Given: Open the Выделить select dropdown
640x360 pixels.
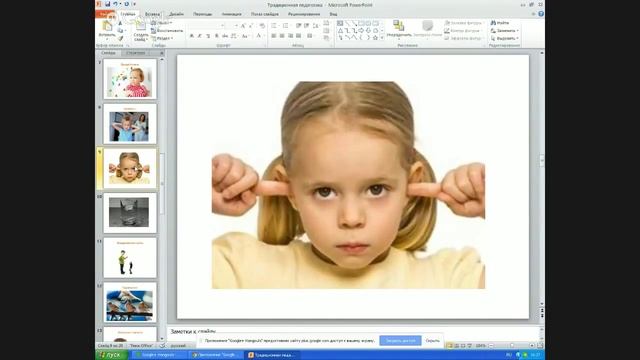Looking at the screenshot, I should [x=504, y=38].
